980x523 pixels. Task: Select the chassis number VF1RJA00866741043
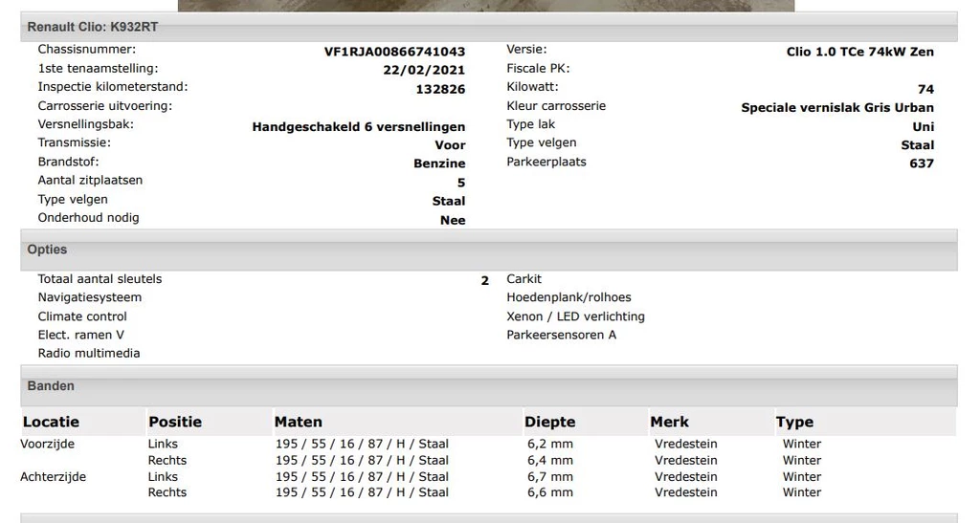click(394, 52)
